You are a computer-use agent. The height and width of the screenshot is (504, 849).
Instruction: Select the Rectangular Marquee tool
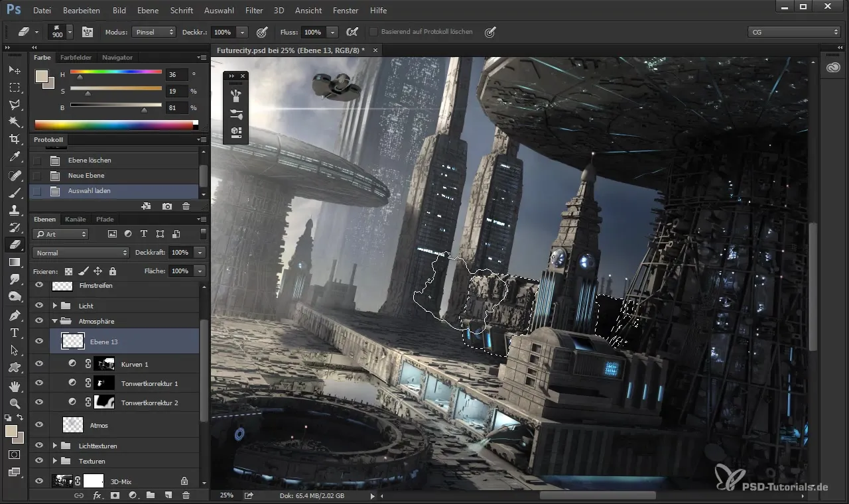(14, 87)
